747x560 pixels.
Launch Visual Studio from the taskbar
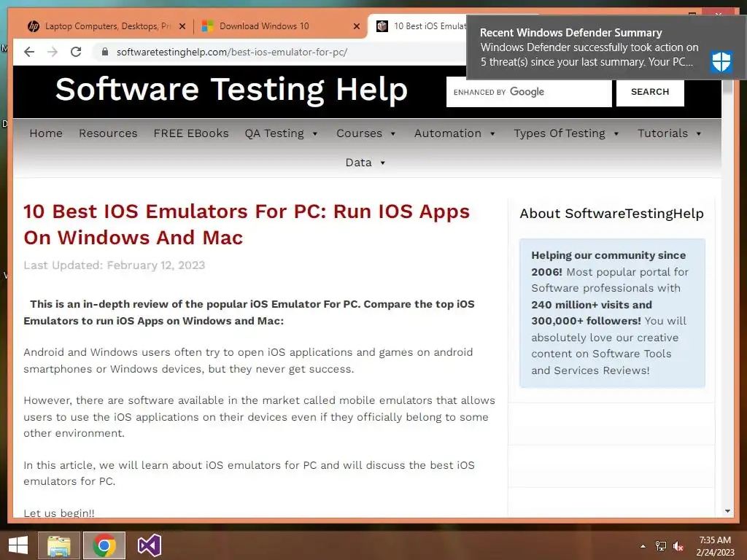[149, 545]
